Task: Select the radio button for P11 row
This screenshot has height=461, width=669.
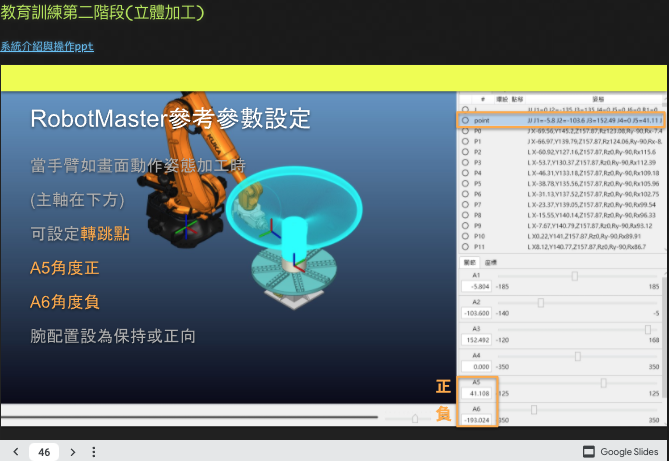Action: pyautogui.click(x=465, y=247)
